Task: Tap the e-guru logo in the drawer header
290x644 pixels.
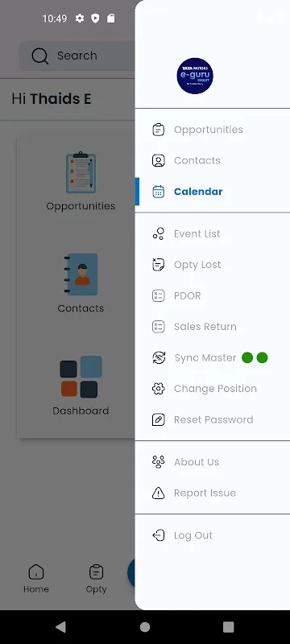Action: [195, 76]
